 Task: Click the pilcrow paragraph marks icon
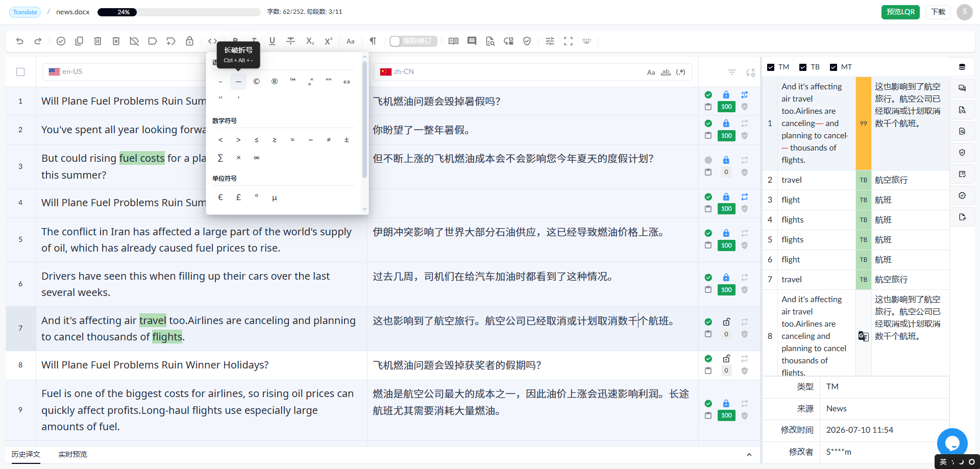pos(373,41)
